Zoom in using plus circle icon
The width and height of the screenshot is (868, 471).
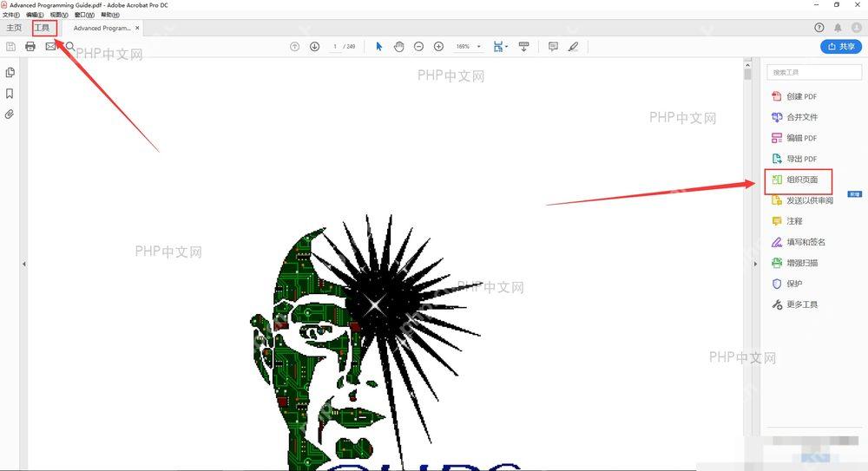click(438, 47)
